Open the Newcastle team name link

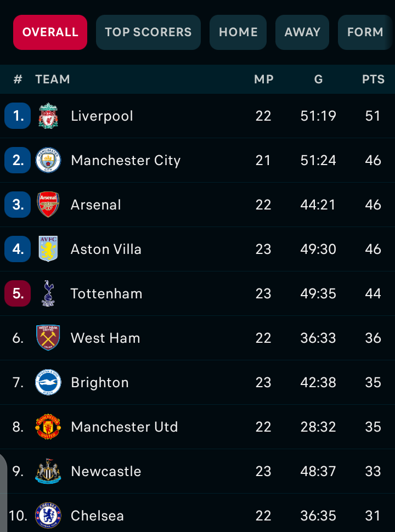tap(106, 471)
